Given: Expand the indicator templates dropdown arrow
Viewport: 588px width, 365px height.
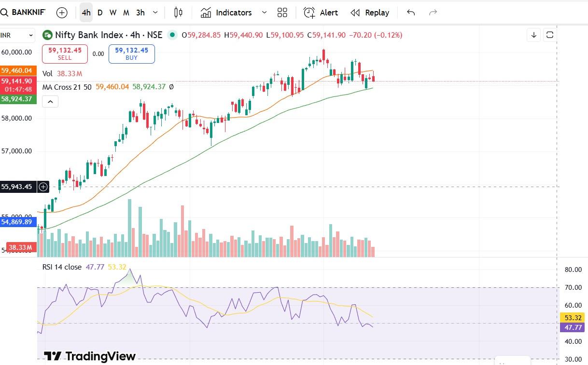Looking at the screenshot, I should click(x=264, y=13).
